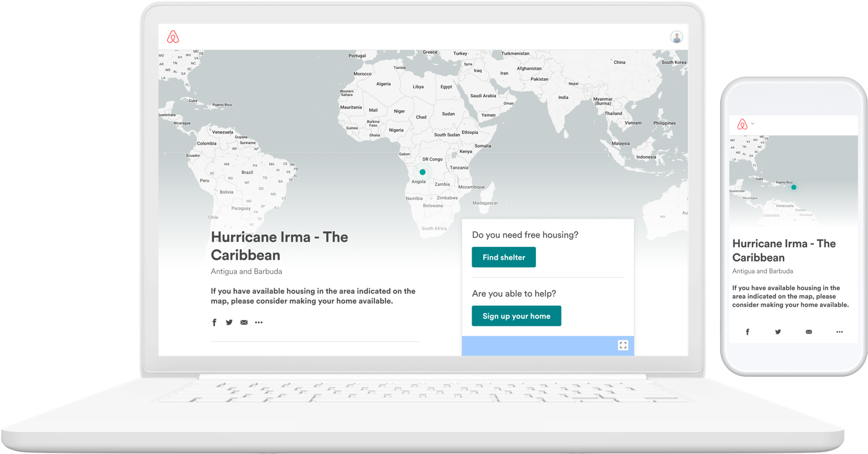The image size is (868, 454).
Task: Expand map with the fullscreen icon
Action: tap(623, 345)
